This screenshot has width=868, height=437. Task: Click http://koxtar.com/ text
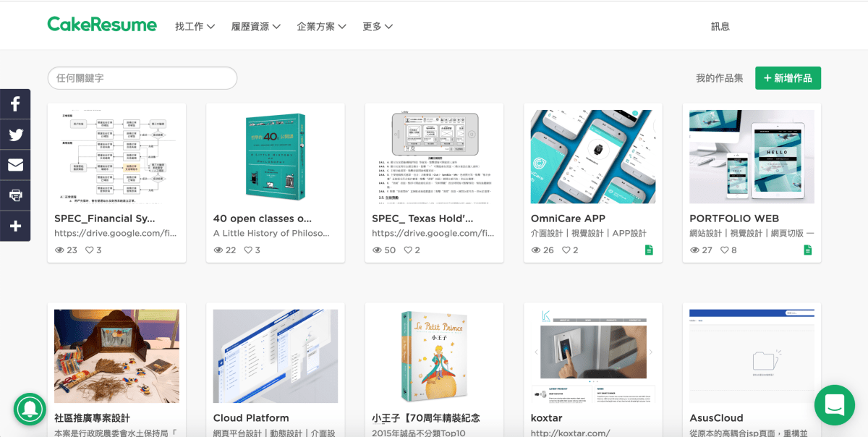tap(570, 433)
